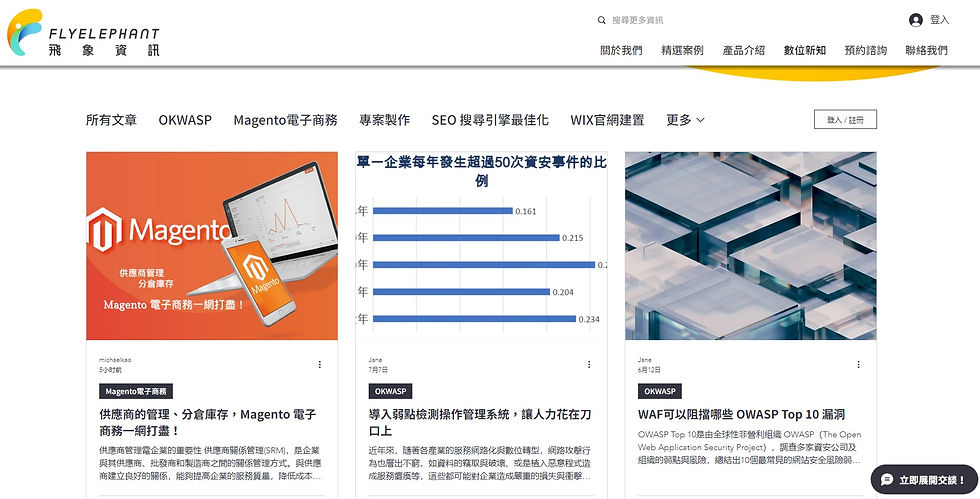Open the 產品介紹 menu
The image size is (980, 499).
743,50
